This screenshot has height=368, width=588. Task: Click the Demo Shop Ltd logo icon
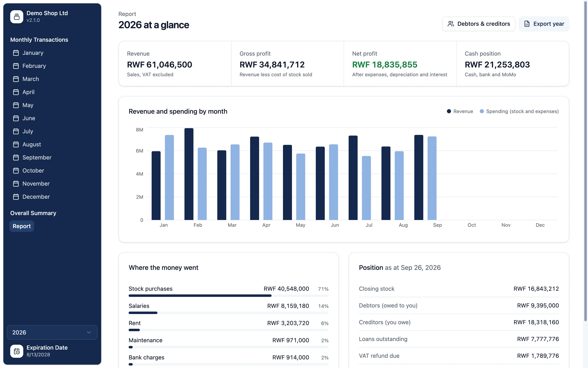tap(17, 17)
